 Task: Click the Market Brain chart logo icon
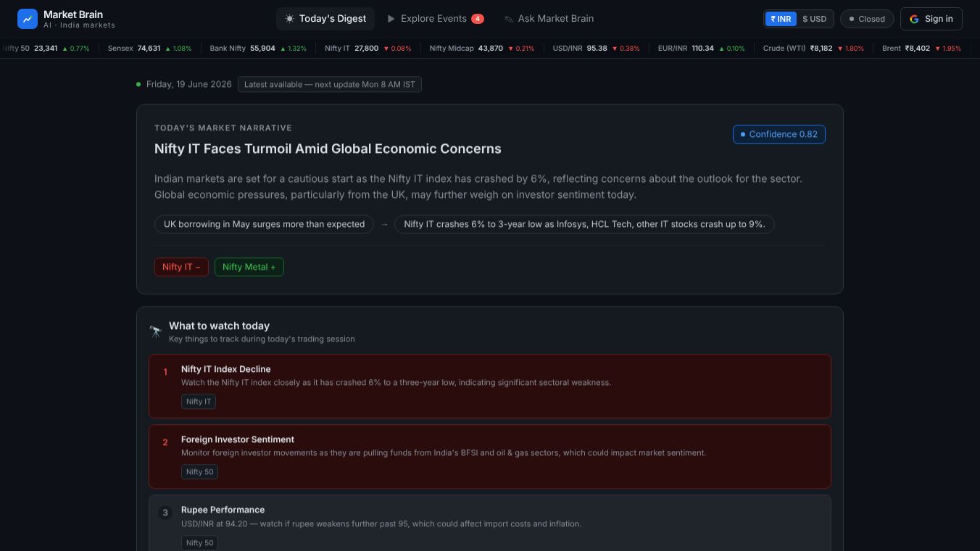28,19
